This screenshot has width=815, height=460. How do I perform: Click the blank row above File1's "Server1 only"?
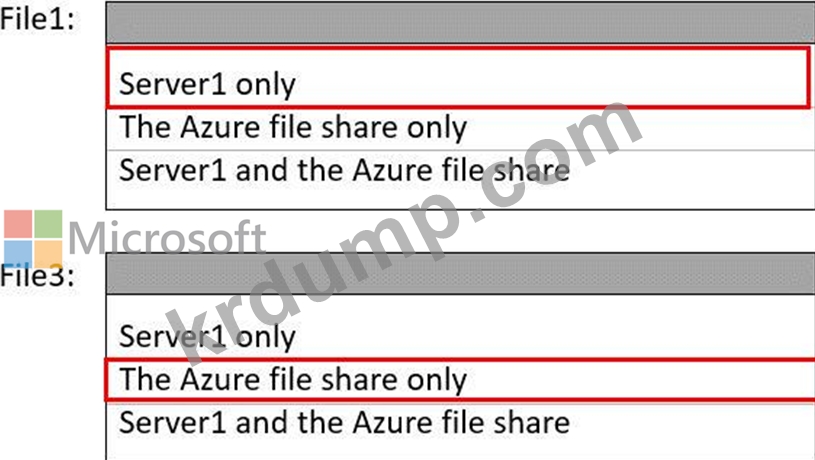pos(460,55)
